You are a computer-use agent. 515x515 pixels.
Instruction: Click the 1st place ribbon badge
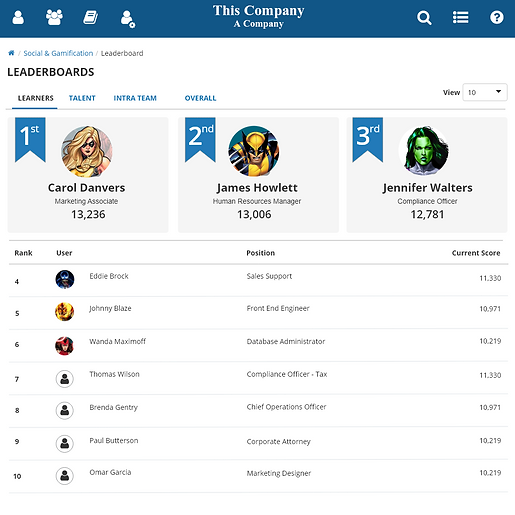pyautogui.click(x=30, y=140)
